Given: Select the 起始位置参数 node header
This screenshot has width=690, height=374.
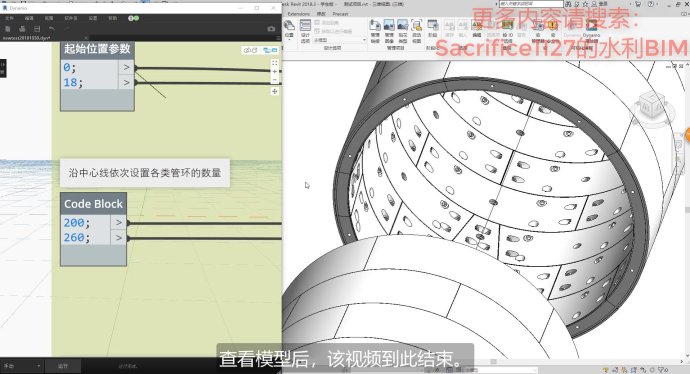Looking at the screenshot, I should (97, 49).
